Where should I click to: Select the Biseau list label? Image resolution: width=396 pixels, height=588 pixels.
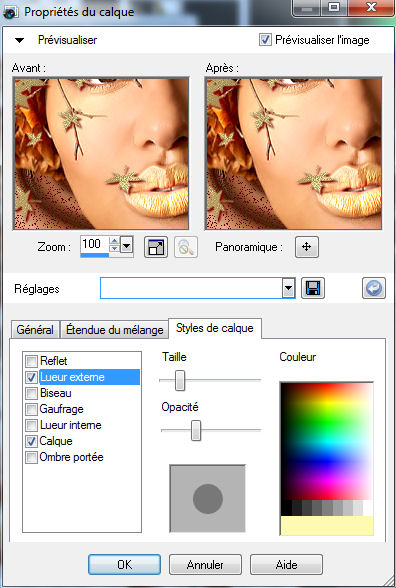56,393
